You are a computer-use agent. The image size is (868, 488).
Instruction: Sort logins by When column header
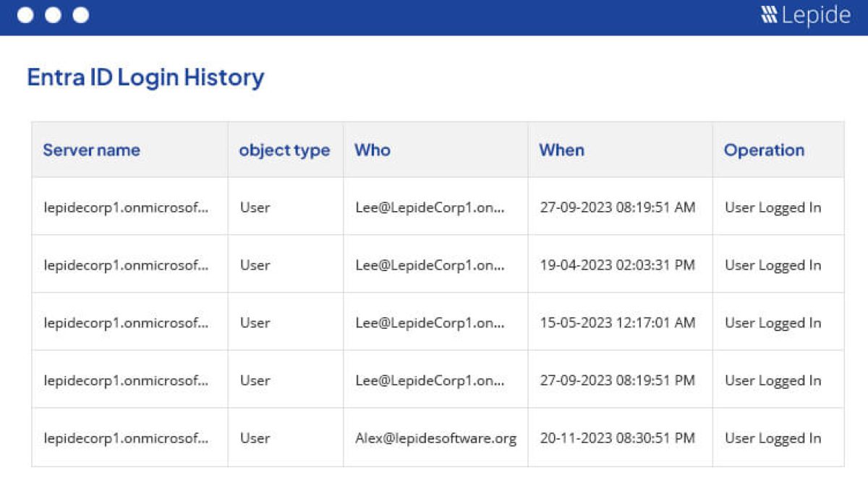click(561, 150)
